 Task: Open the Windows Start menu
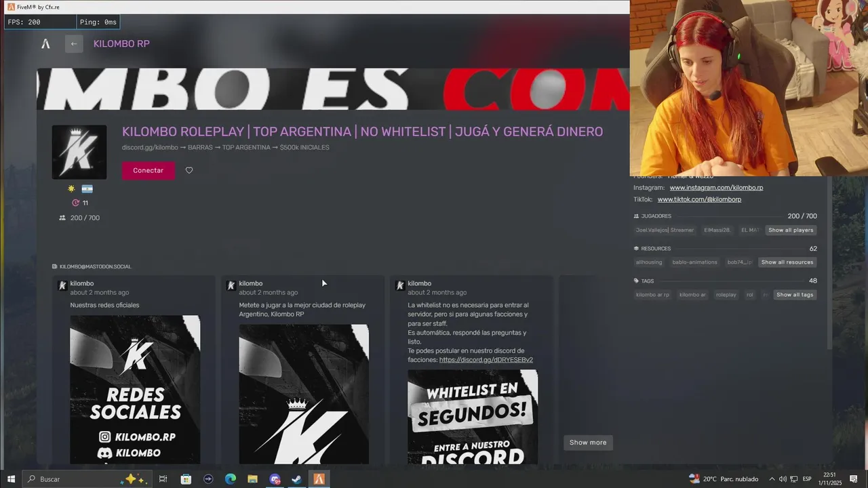tap(11, 479)
